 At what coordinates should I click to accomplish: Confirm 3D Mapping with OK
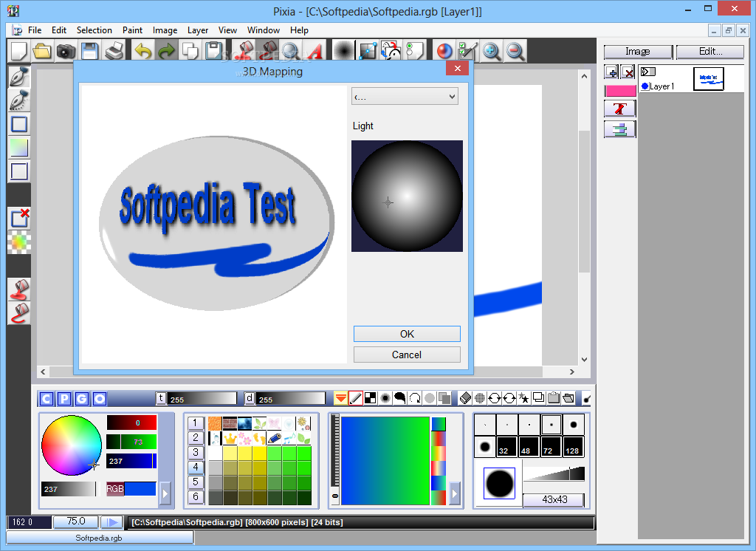coord(407,334)
